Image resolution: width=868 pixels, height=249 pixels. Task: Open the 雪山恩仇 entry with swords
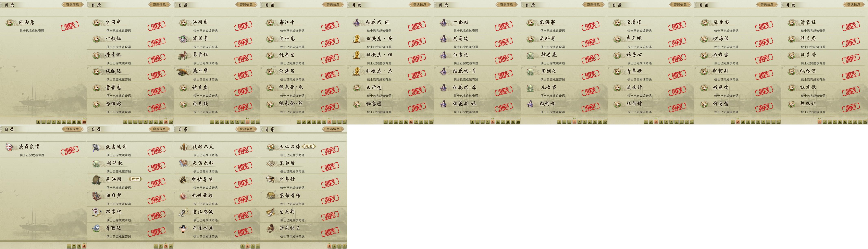click(217, 215)
